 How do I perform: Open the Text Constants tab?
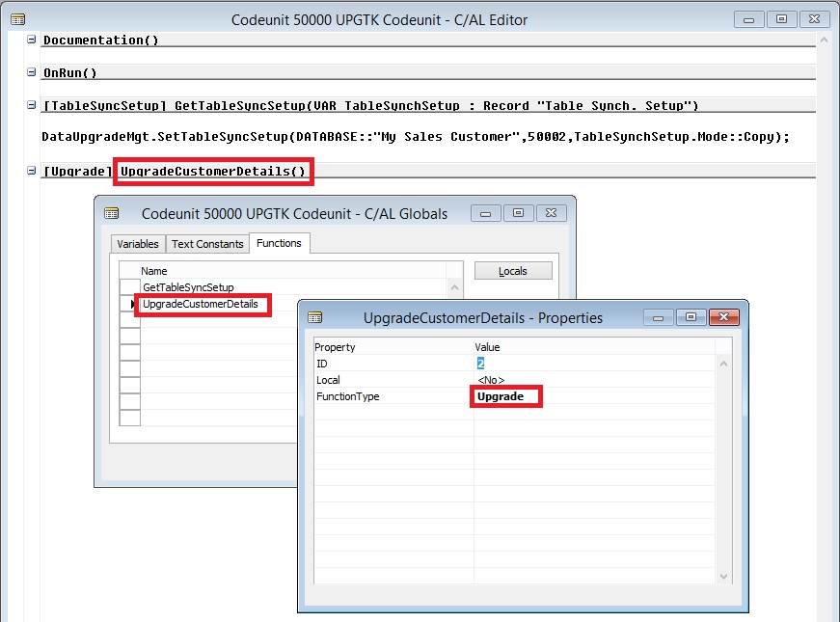point(207,244)
